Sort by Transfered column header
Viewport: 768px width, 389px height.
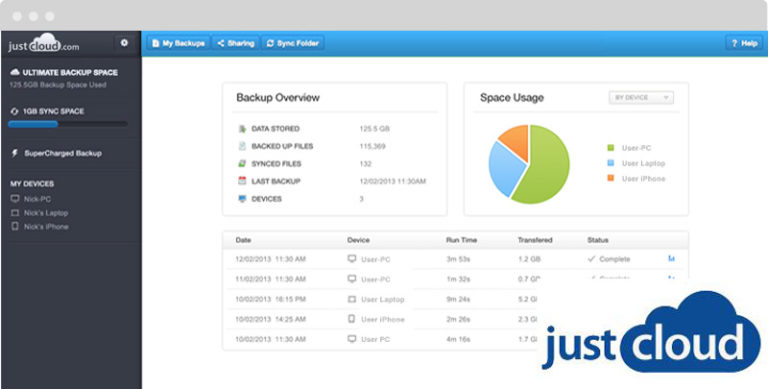click(535, 240)
